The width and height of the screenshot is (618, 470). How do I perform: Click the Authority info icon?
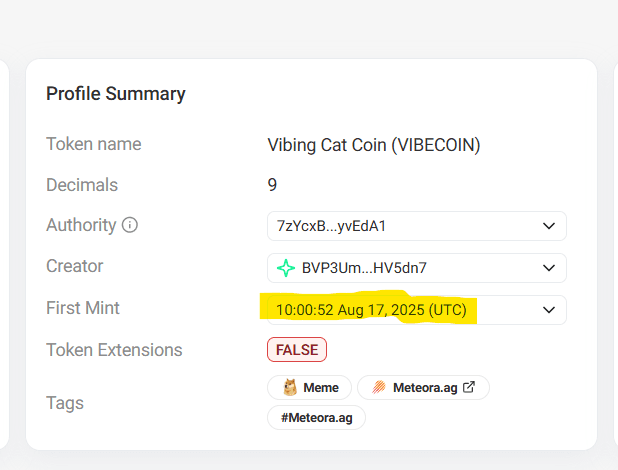130,225
